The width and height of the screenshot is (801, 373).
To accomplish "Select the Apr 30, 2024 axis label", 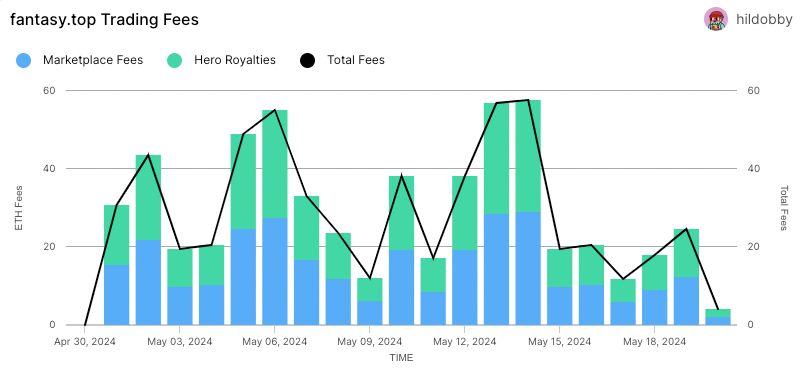I will click(85, 341).
